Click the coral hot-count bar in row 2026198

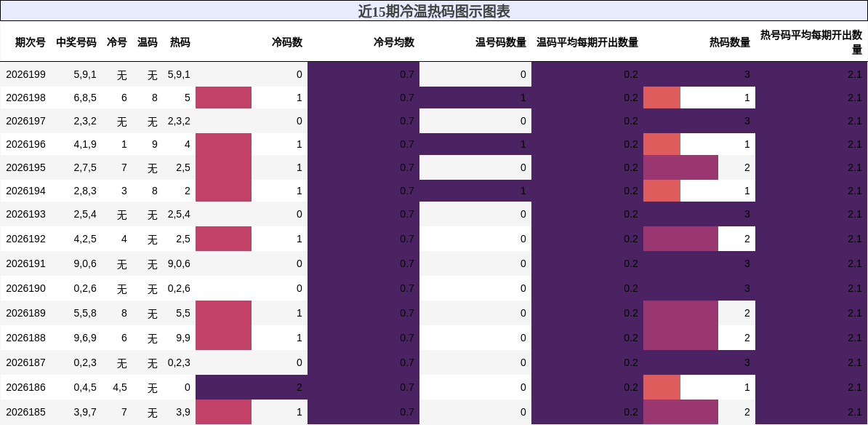coord(662,98)
